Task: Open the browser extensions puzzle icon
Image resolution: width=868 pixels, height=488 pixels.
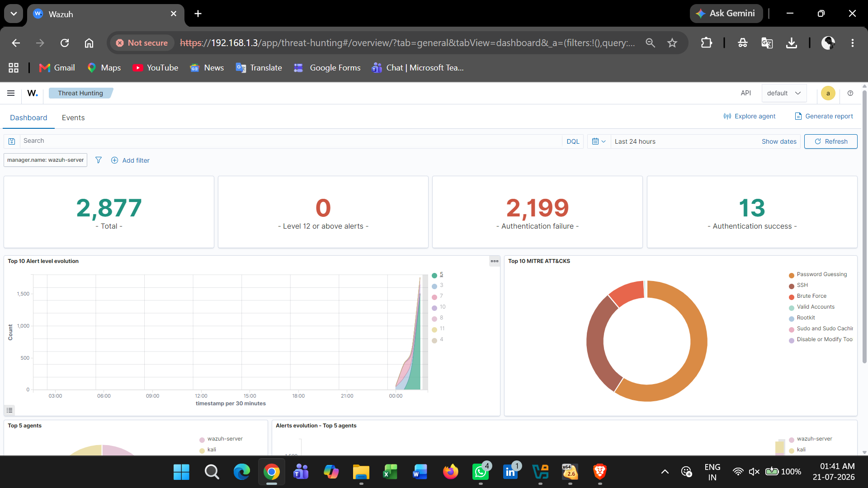Action: (x=706, y=43)
